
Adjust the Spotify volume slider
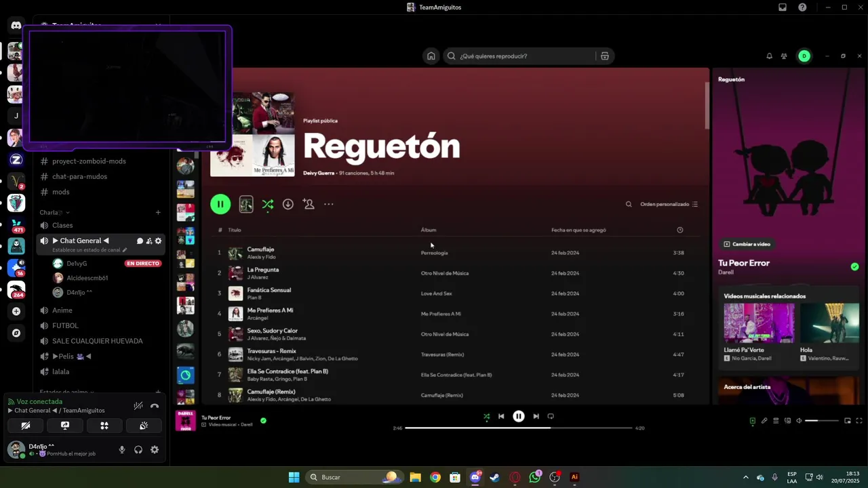pyautogui.click(x=821, y=421)
